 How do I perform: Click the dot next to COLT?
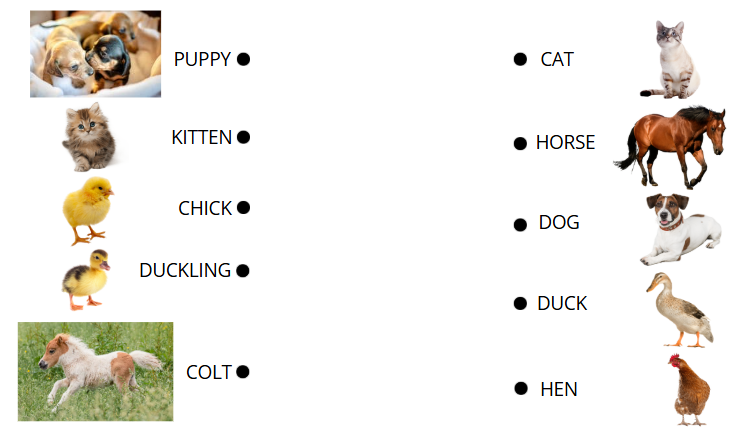tap(243, 372)
